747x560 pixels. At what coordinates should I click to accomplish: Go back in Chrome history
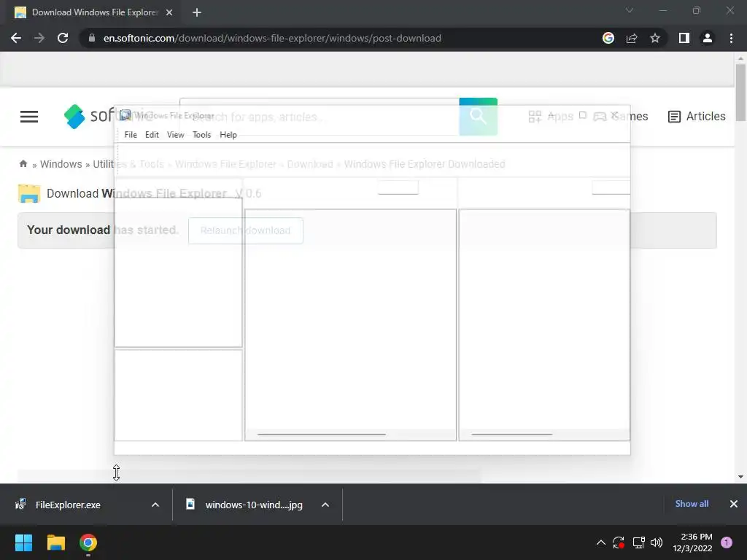(x=16, y=38)
